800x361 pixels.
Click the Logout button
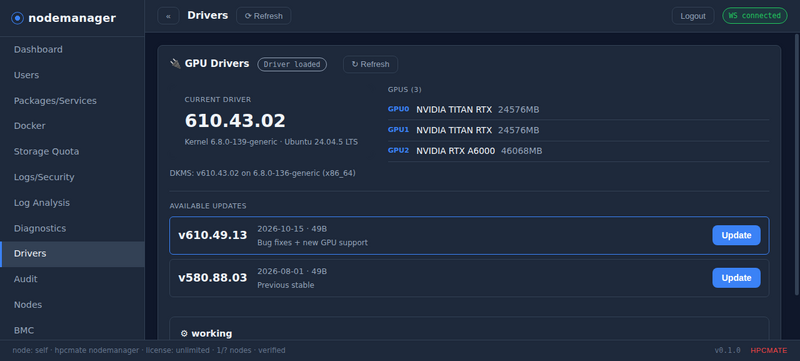(692, 16)
